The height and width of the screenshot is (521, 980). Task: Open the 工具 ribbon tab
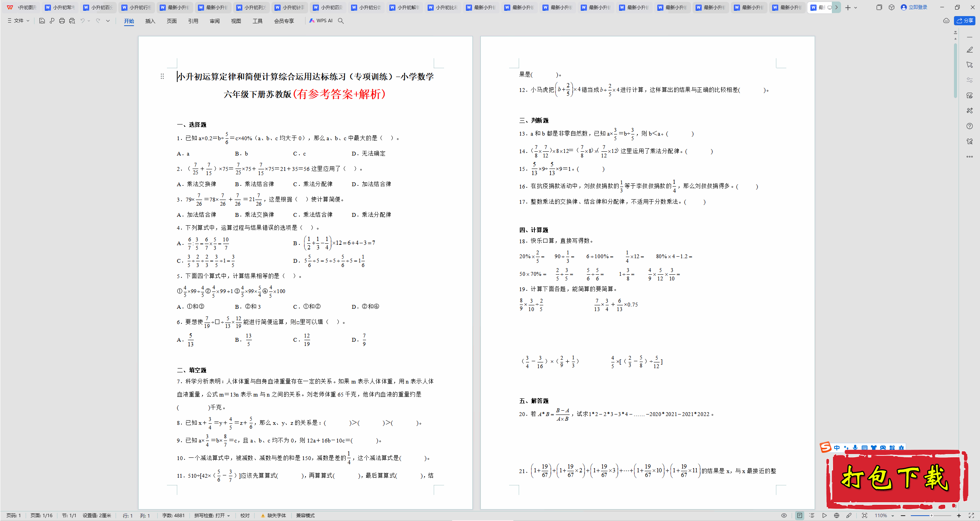point(258,21)
